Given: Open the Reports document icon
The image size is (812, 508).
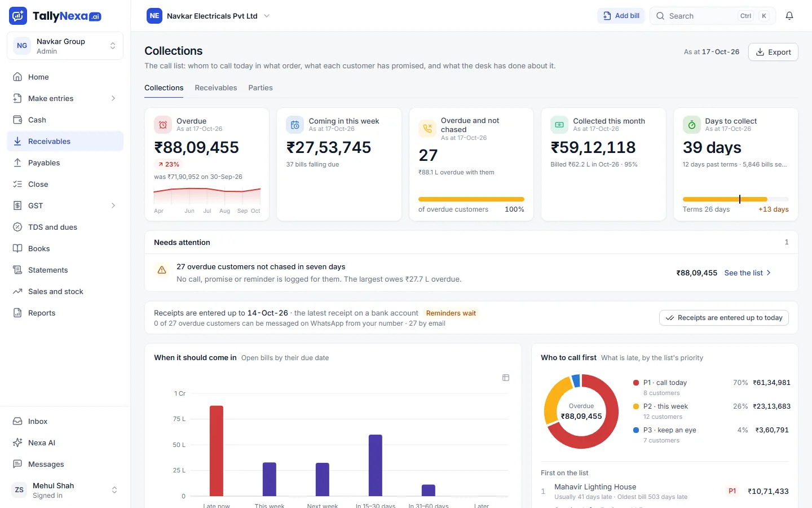Looking at the screenshot, I should point(17,313).
